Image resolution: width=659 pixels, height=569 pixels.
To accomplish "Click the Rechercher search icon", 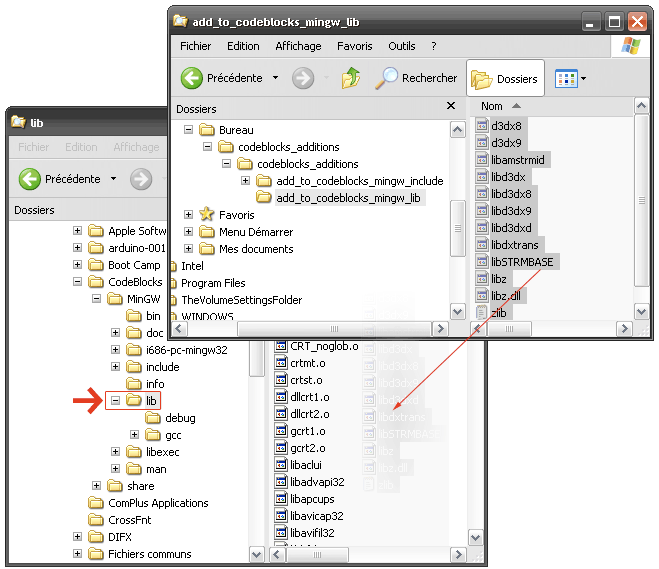I will [388, 78].
